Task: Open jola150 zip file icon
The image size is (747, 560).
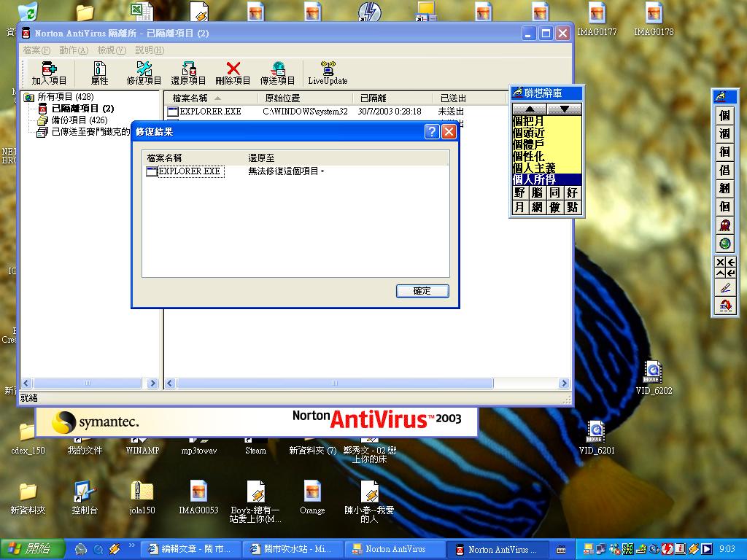Action: pyautogui.click(x=142, y=497)
